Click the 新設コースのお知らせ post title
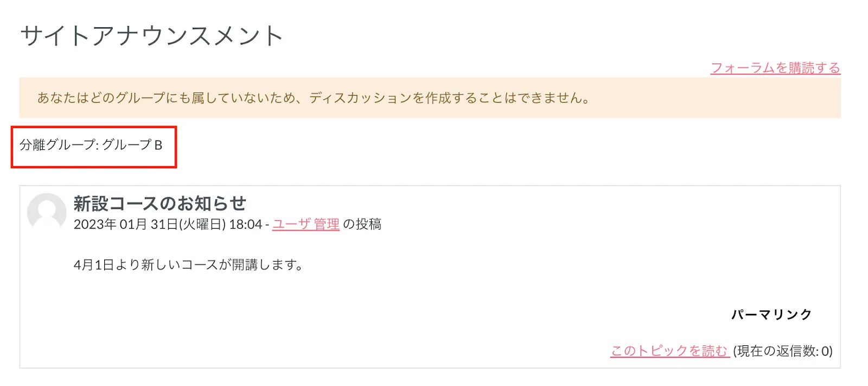The height and width of the screenshot is (386, 868). pos(159,204)
